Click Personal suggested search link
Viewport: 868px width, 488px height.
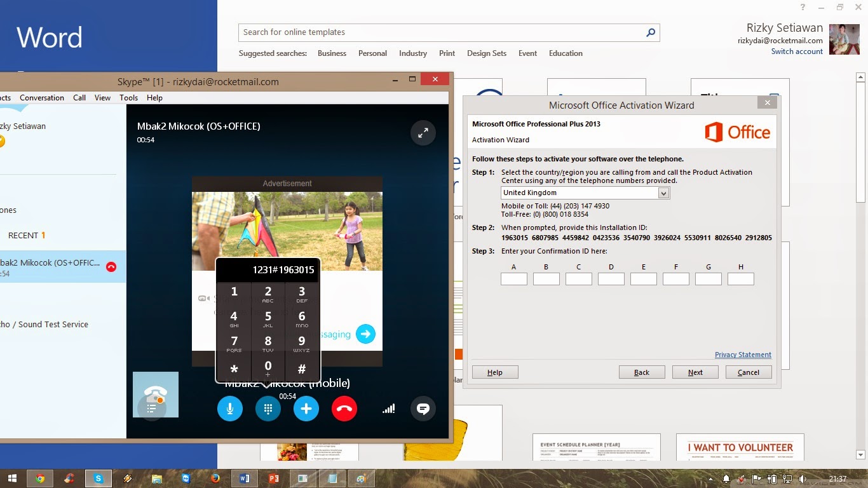(x=372, y=53)
